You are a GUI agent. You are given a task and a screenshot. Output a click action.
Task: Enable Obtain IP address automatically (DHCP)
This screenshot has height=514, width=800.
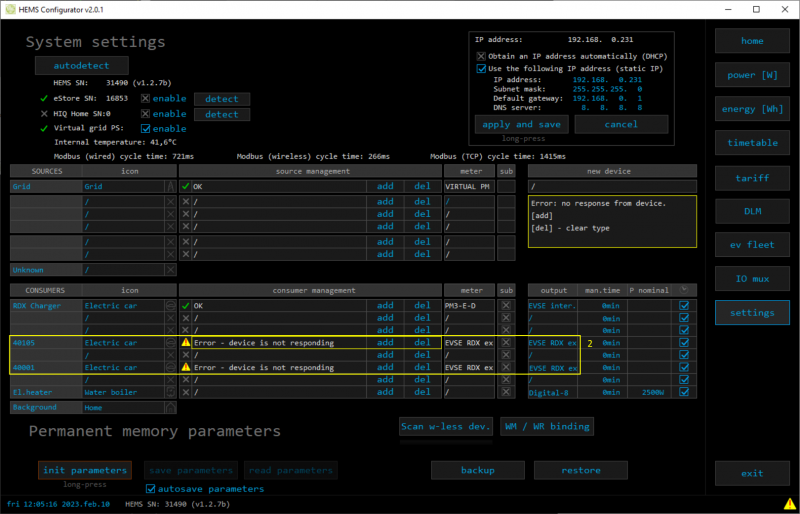482,55
